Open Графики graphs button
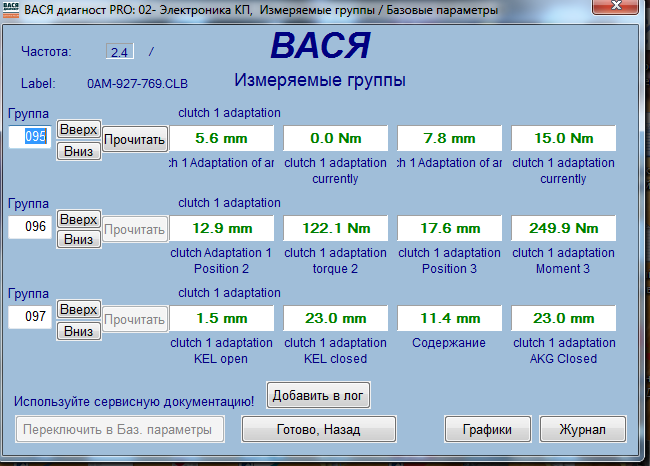This screenshot has height=466, width=650. [488, 429]
